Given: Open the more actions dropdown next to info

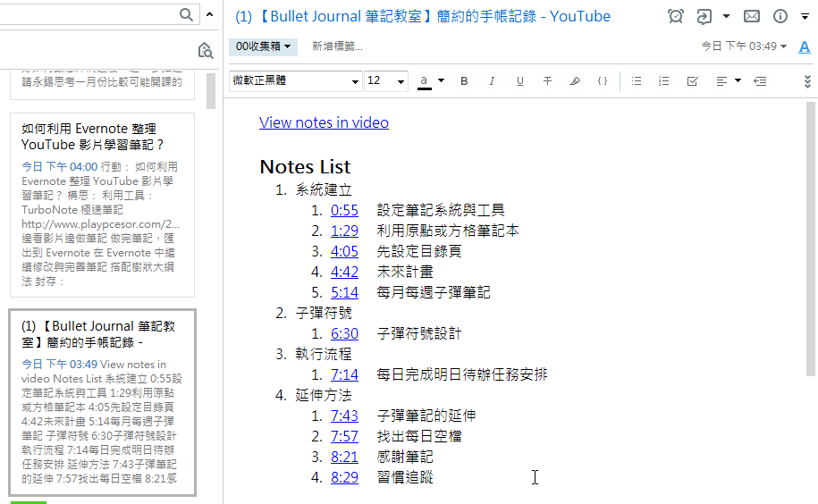Looking at the screenshot, I should coord(805,17).
